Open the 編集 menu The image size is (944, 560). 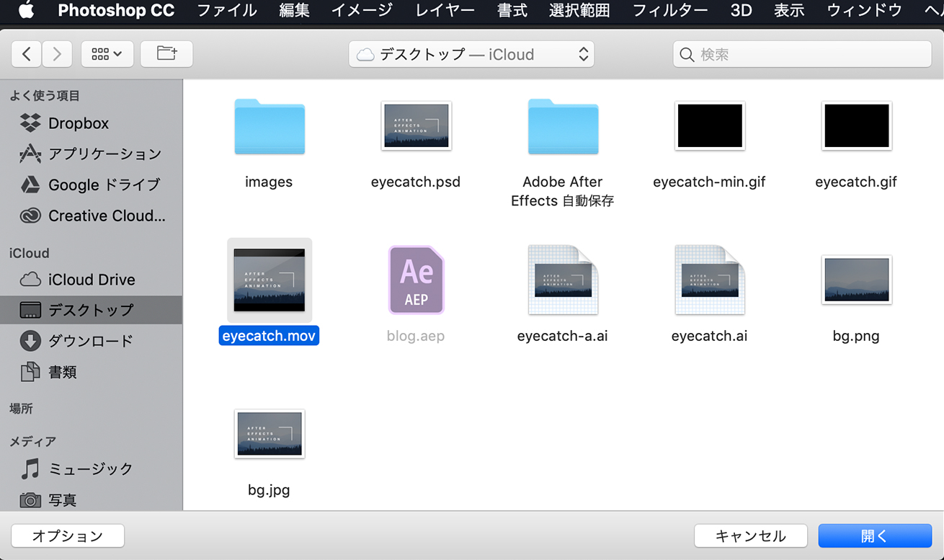[295, 10]
